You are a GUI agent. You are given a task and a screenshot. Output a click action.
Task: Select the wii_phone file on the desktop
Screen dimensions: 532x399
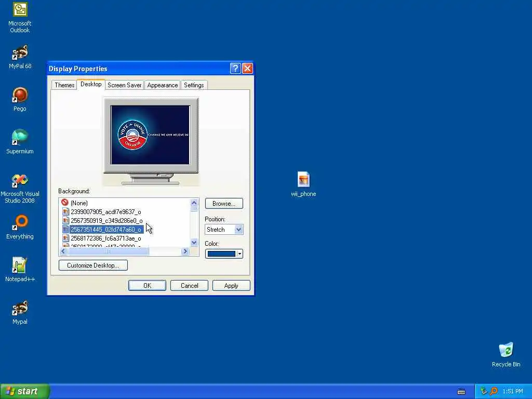pyautogui.click(x=303, y=184)
